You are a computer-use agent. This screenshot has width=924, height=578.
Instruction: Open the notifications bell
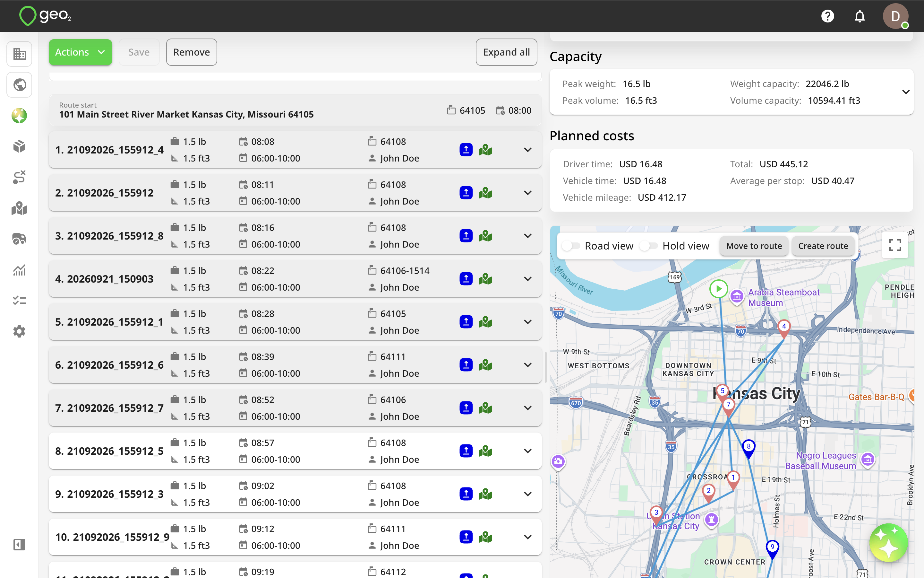click(860, 16)
